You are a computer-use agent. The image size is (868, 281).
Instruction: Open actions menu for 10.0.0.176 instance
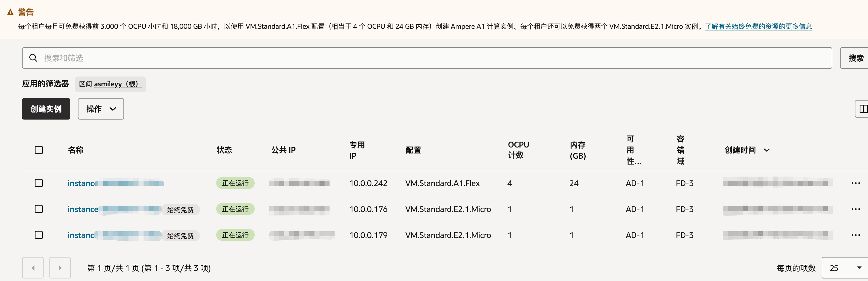855,209
